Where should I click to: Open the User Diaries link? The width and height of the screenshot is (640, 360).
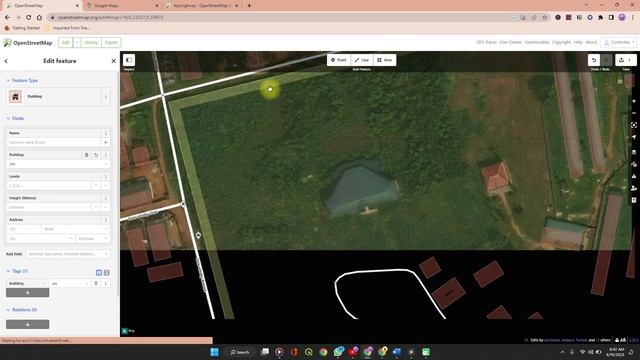click(x=511, y=42)
